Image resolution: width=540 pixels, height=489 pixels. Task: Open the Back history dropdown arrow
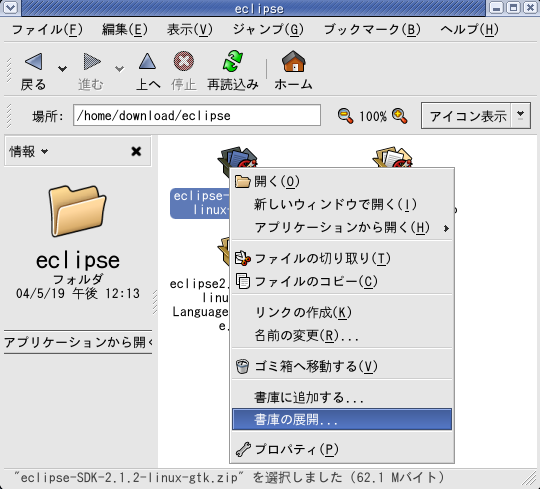[x=62, y=69]
